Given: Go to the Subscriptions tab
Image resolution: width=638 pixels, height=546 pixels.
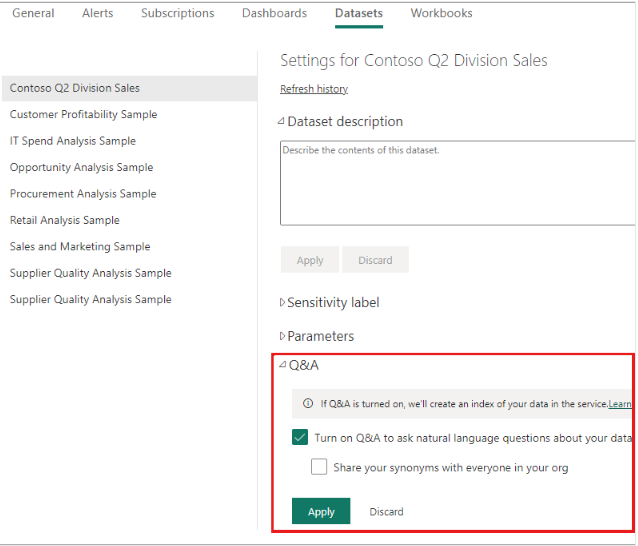Looking at the screenshot, I should (177, 13).
